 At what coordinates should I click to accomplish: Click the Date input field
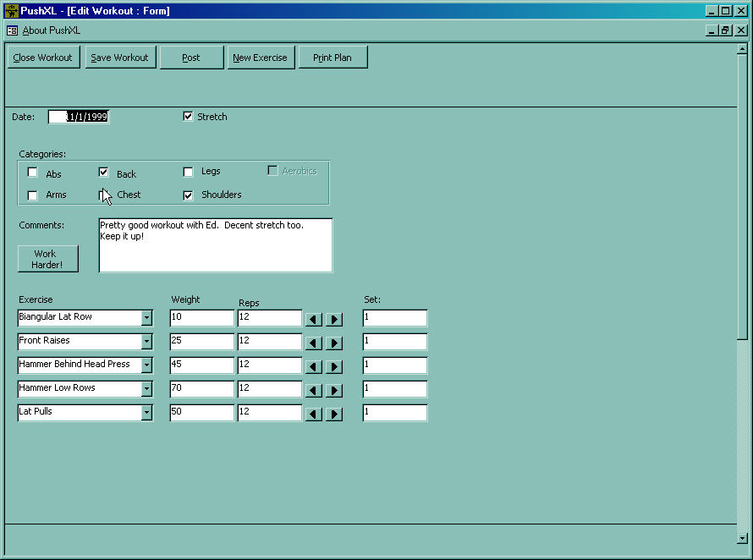tap(79, 117)
